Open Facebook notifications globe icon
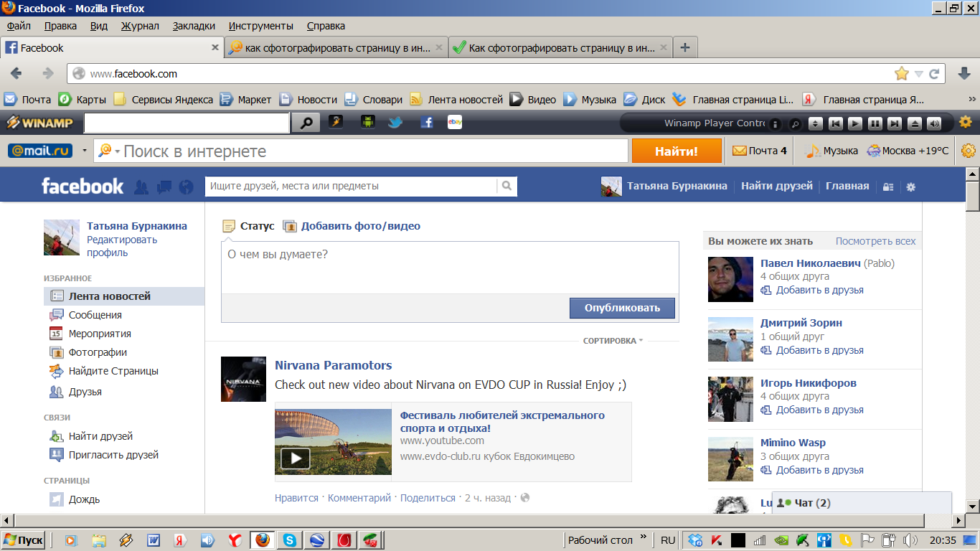 click(x=187, y=187)
